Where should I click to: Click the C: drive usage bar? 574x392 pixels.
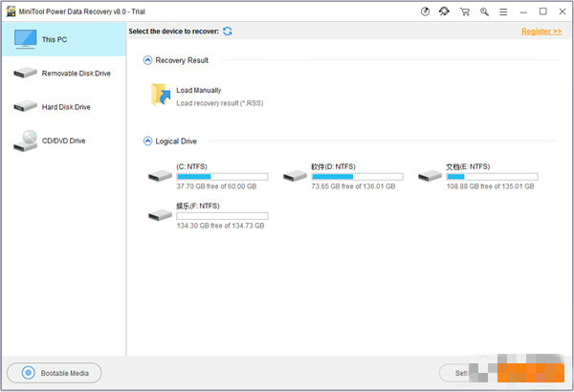point(222,177)
